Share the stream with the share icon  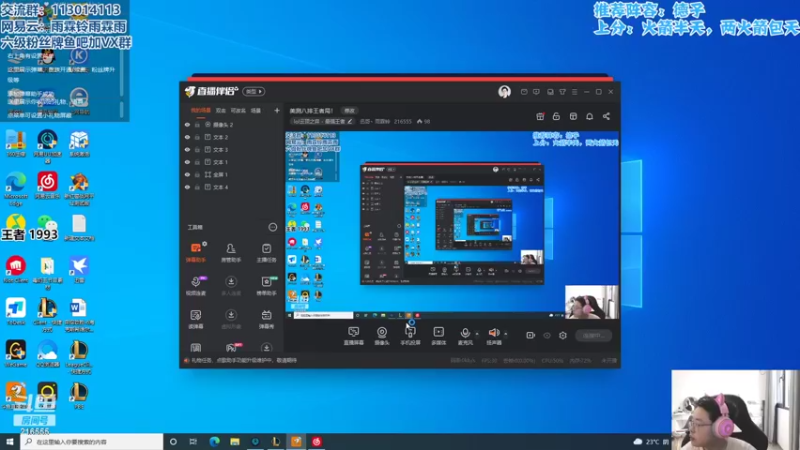tap(606, 116)
